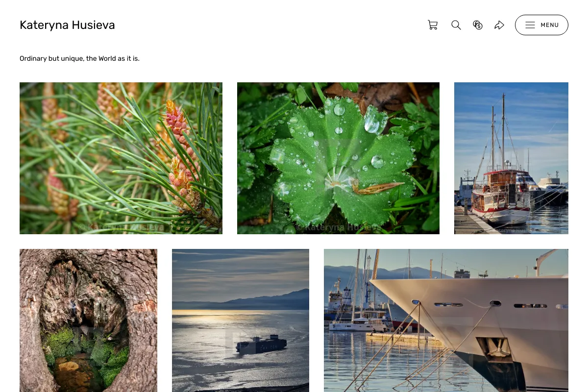This screenshot has width=588, height=392.
Task: Open the cargo ship at sea photo
Action: click(x=241, y=320)
